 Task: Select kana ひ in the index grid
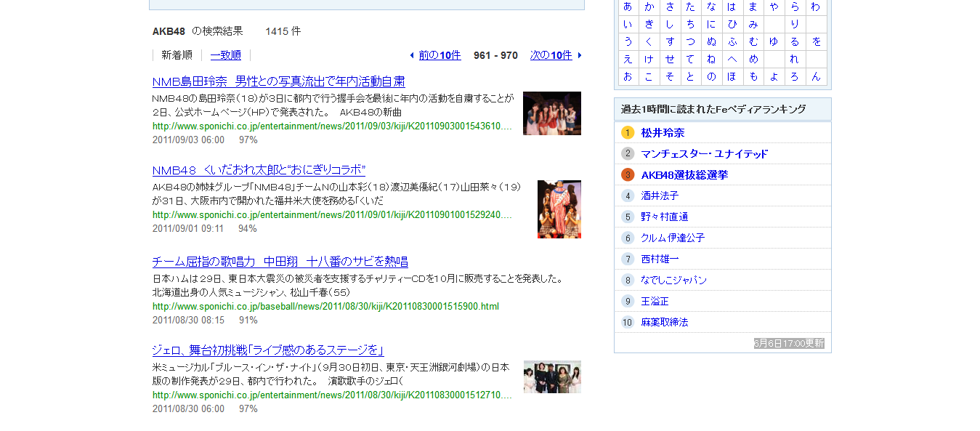(x=732, y=24)
